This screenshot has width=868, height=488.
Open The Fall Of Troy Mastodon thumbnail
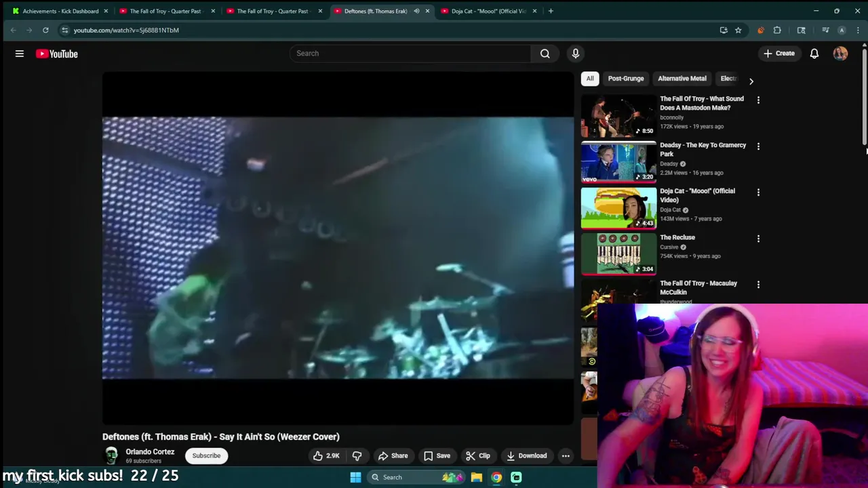click(x=618, y=115)
